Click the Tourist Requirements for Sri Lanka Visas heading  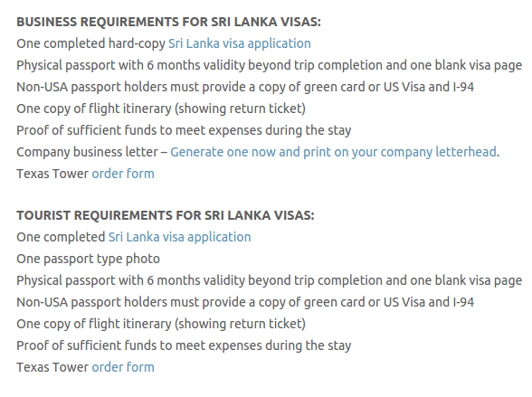(x=166, y=215)
